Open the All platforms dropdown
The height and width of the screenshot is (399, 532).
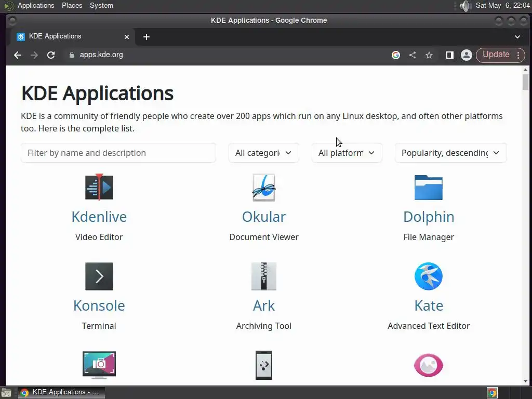tap(347, 153)
